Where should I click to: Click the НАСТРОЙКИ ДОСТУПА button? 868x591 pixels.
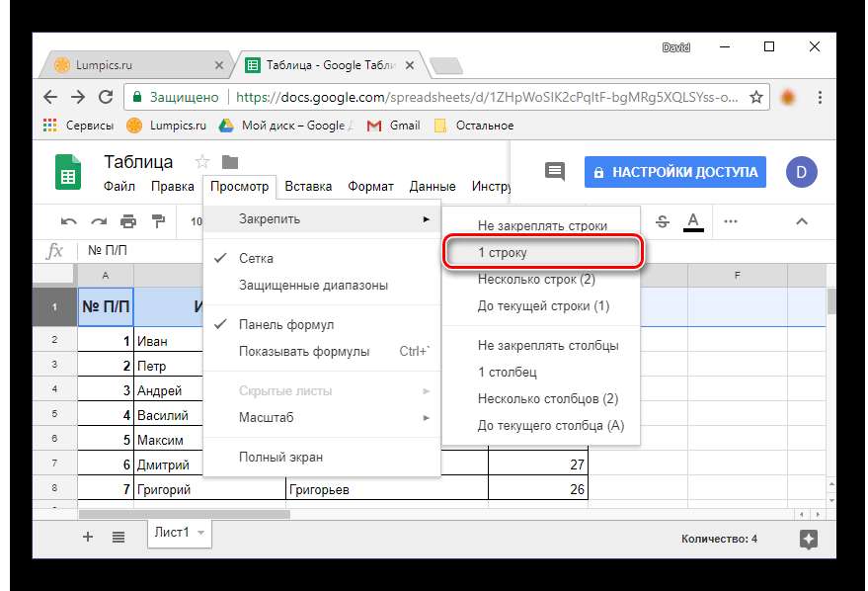674,172
